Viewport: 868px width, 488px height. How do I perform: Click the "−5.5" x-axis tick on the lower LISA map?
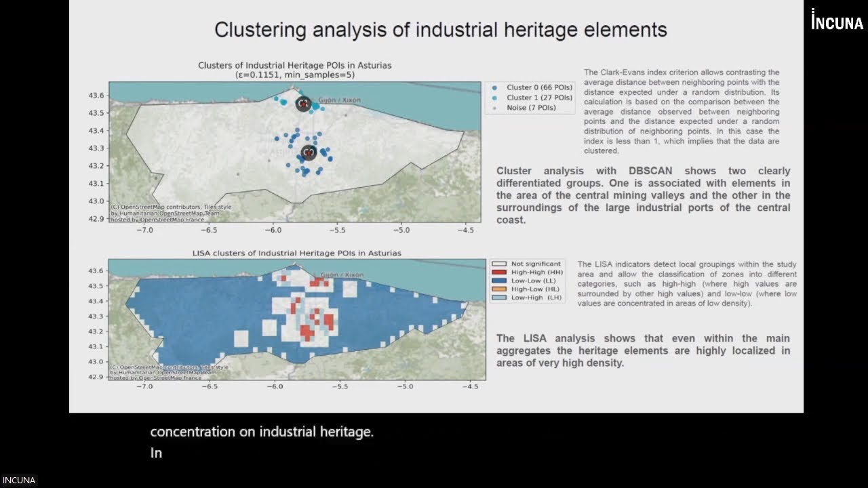click(340, 387)
